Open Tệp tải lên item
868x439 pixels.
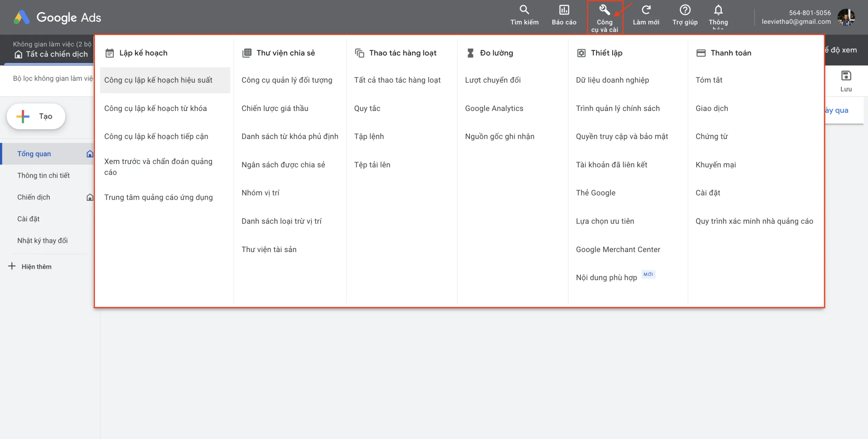[x=372, y=165]
